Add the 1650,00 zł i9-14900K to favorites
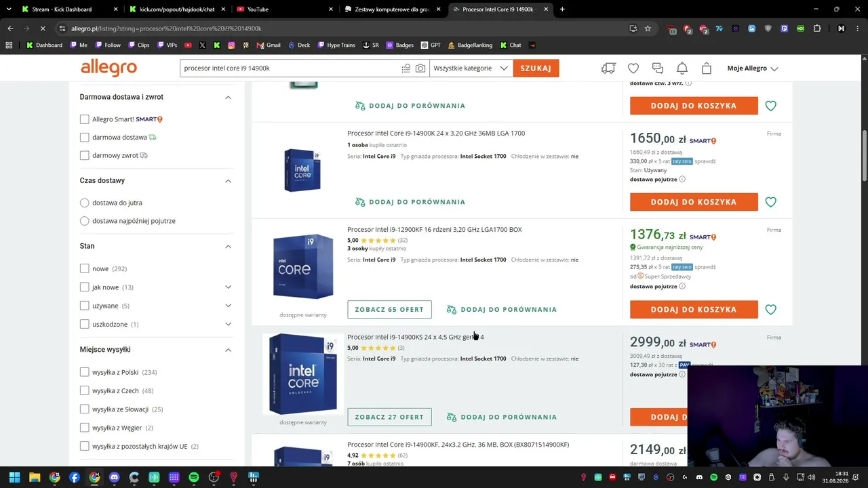 coord(771,202)
